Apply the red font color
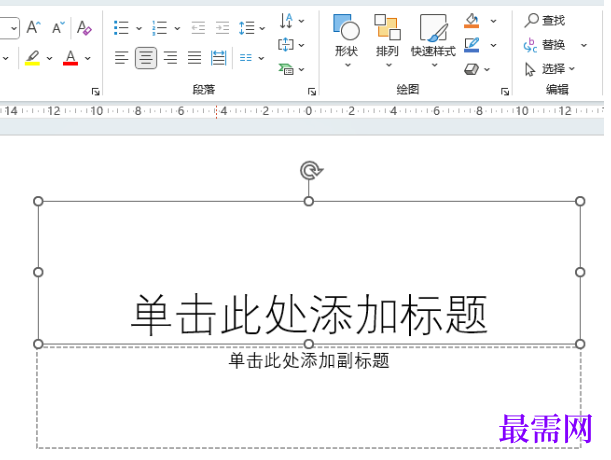Screen dimensions: 611x460 tap(71, 58)
